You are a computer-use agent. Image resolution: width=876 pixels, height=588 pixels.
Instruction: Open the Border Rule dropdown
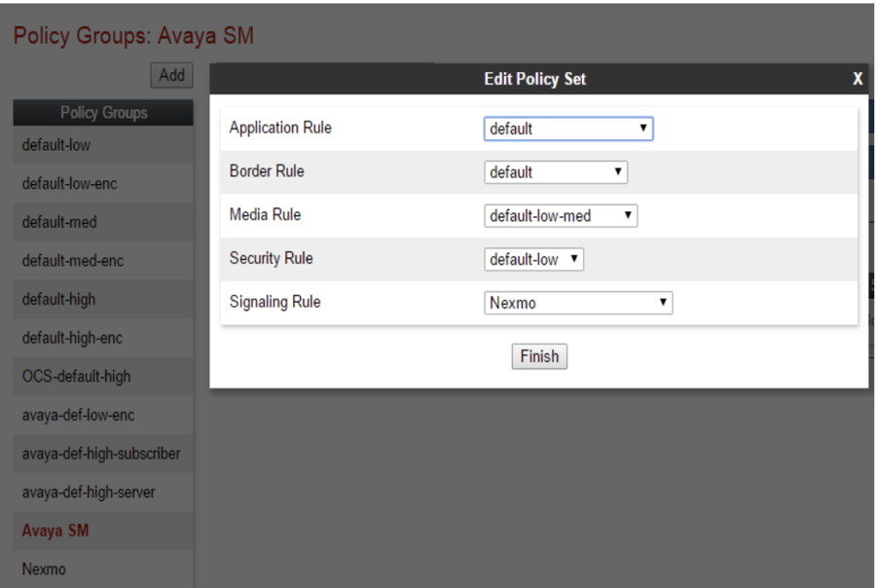tap(556, 172)
